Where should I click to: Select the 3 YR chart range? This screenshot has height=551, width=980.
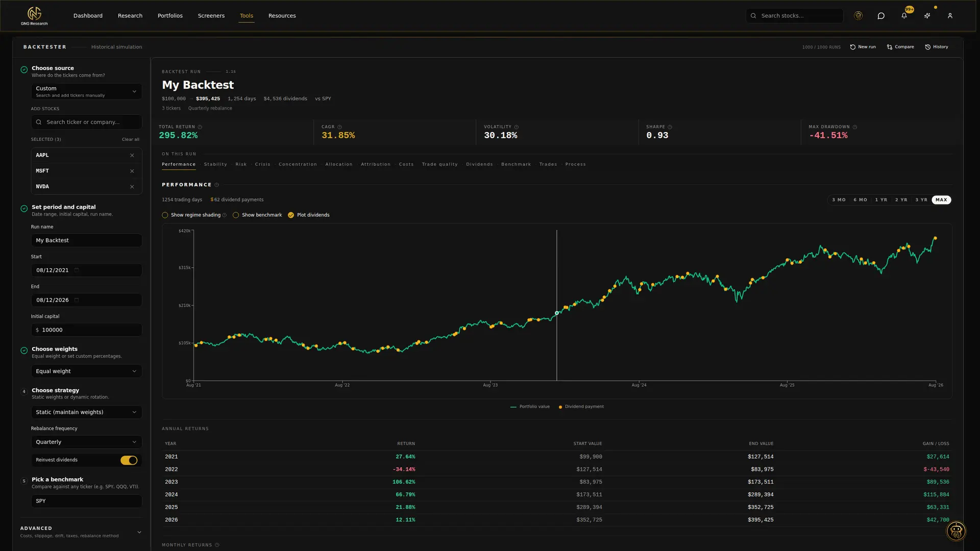[921, 200]
